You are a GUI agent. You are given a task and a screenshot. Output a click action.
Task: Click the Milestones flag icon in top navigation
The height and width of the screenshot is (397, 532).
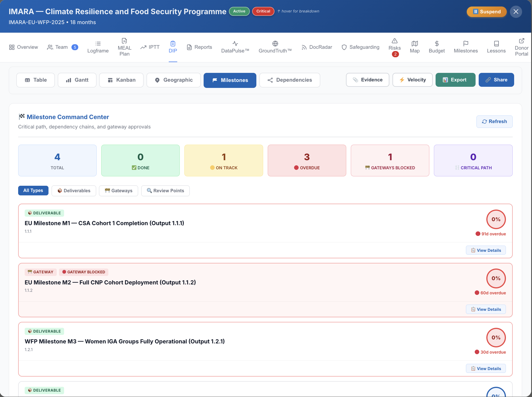tap(466, 44)
